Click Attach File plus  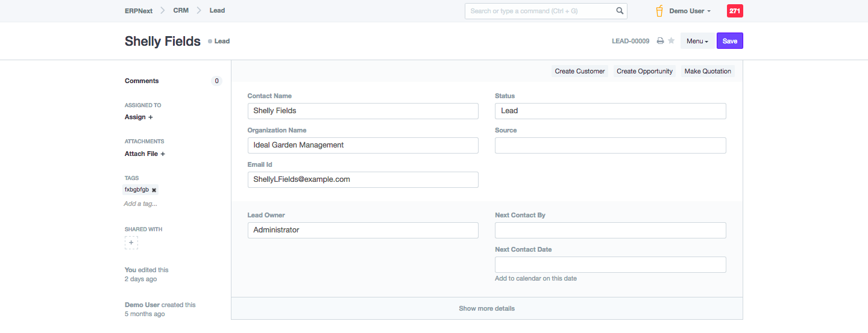145,154
